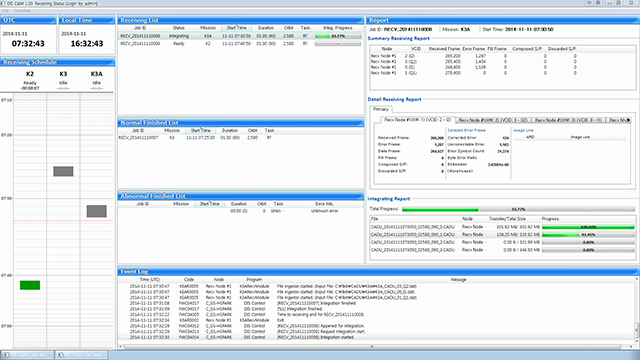The image size is (640, 360).
Task: Sort Abnormal Finished List by Start Time
Action: pyautogui.click(x=210, y=204)
